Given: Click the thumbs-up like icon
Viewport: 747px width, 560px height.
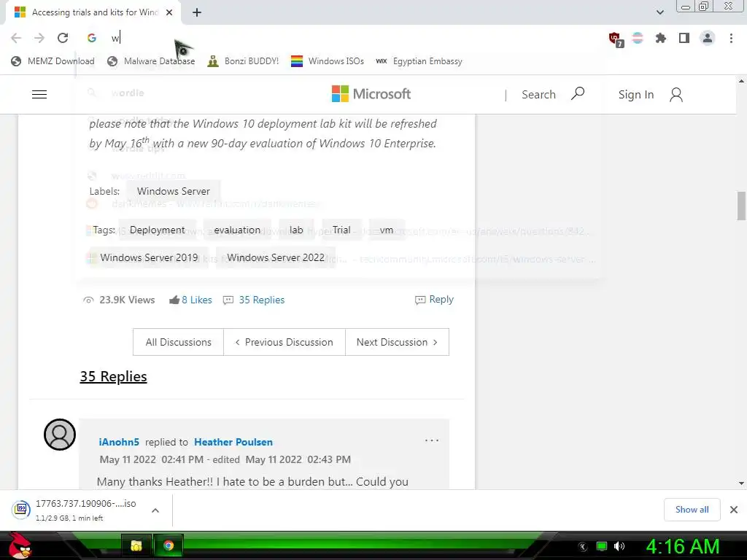Looking at the screenshot, I should 174,300.
